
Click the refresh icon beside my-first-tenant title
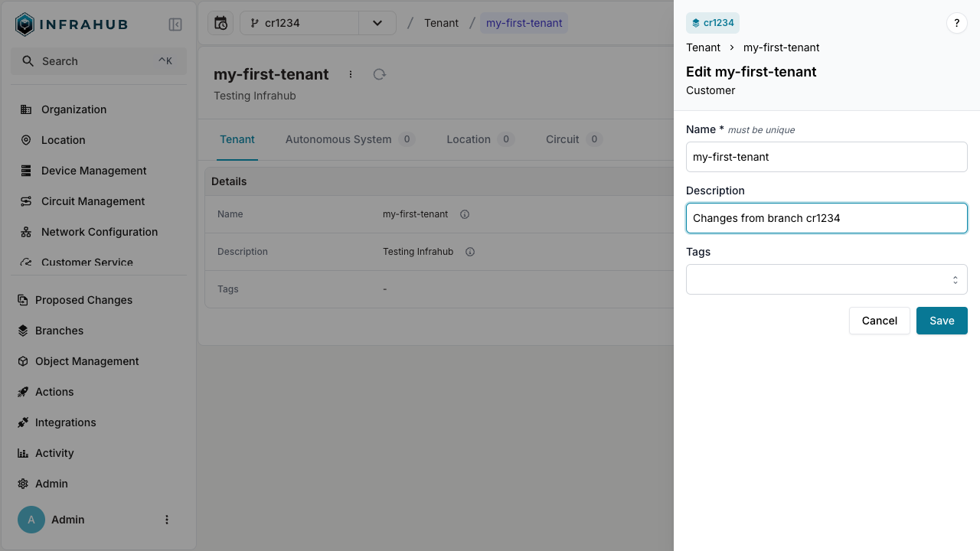(379, 74)
